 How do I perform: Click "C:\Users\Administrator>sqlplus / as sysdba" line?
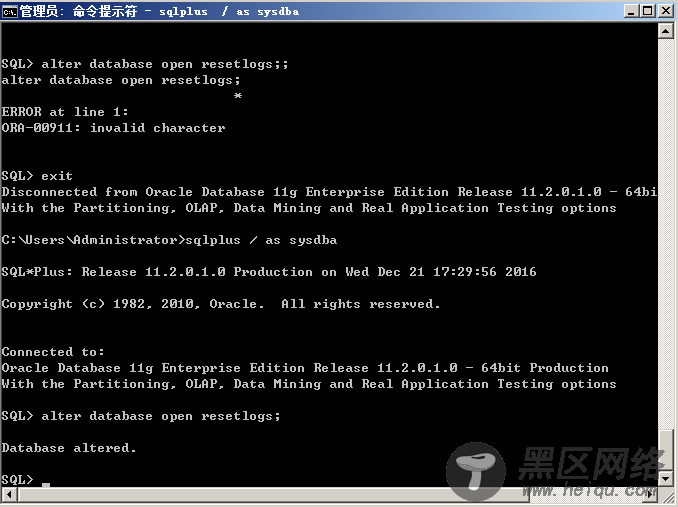click(x=169, y=240)
